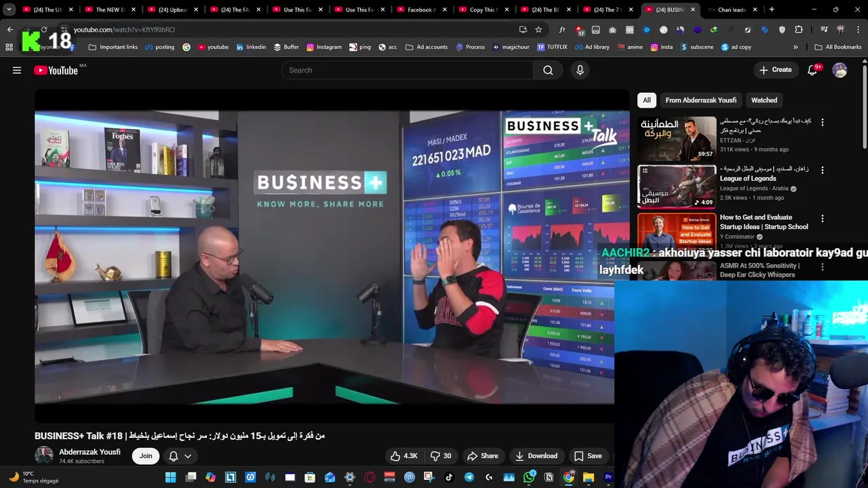Open the YouTube hamburger guide menu
The image size is (868, 488).
click(17, 70)
